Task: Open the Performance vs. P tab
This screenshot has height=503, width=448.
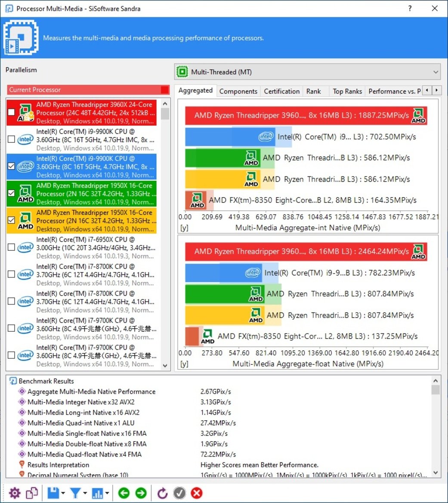Action: coord(394,91)
